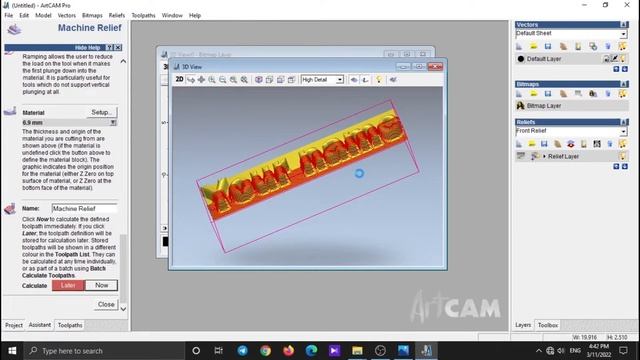This screenshot has width=640, height=360.
Task: Click the Hide Help link
Action: point(87,48)
